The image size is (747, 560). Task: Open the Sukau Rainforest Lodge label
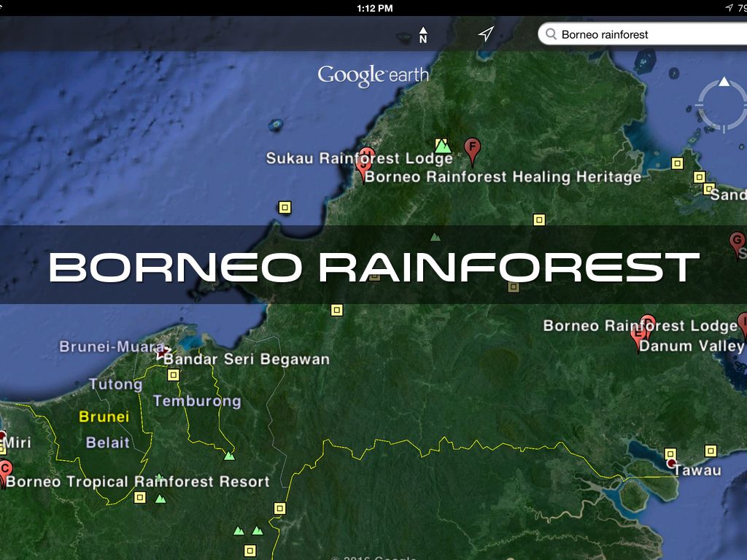click(359, 158)
